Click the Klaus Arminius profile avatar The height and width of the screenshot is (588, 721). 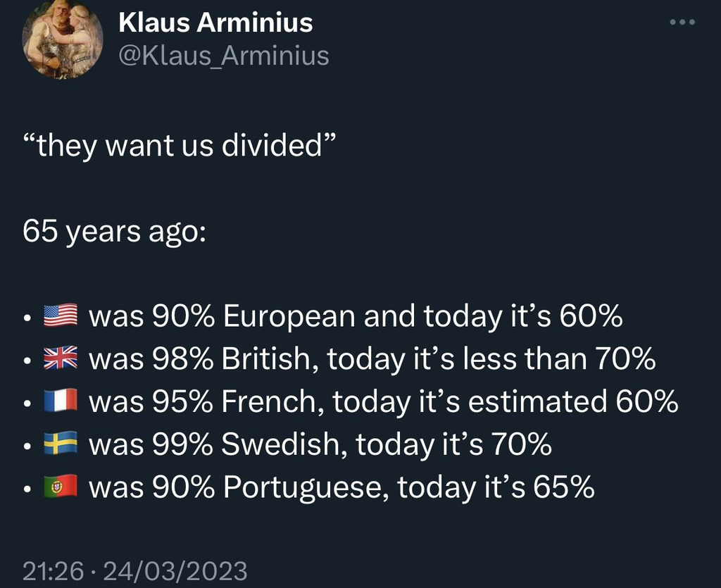pos(63,39)
